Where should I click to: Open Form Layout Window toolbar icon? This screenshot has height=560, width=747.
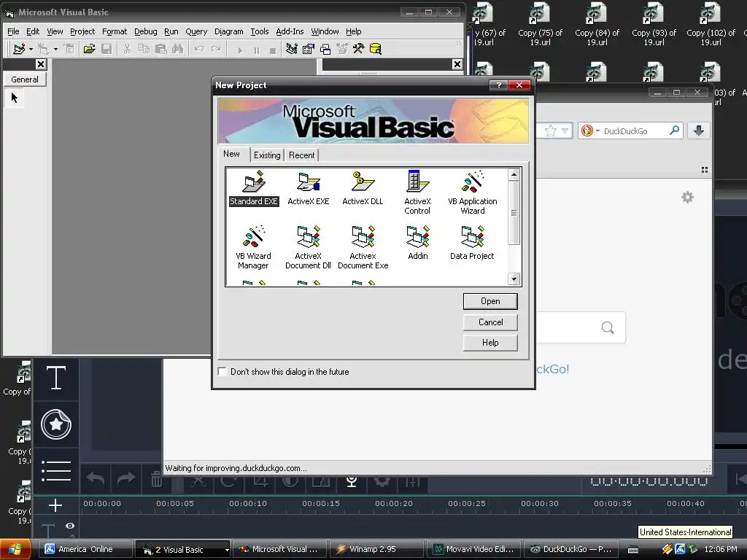pos(325,49)
